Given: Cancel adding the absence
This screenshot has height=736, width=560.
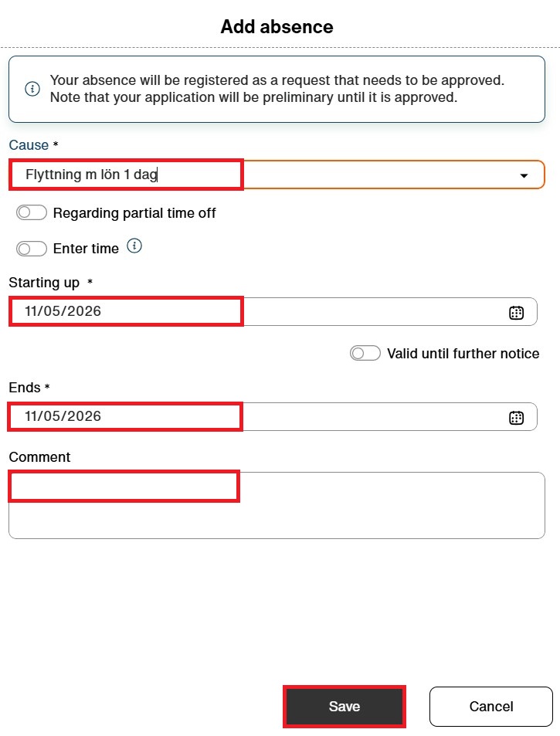Looking at the screenshot, I should [x=491, y=707].
